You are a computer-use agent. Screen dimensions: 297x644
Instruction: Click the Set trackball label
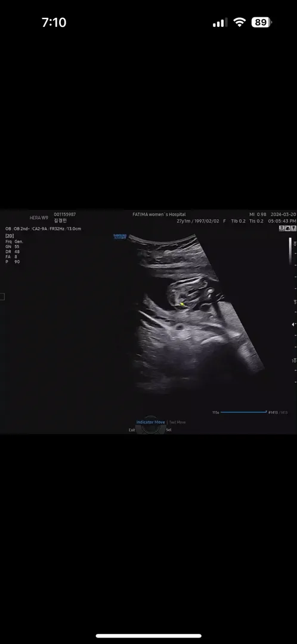point(169,430)
